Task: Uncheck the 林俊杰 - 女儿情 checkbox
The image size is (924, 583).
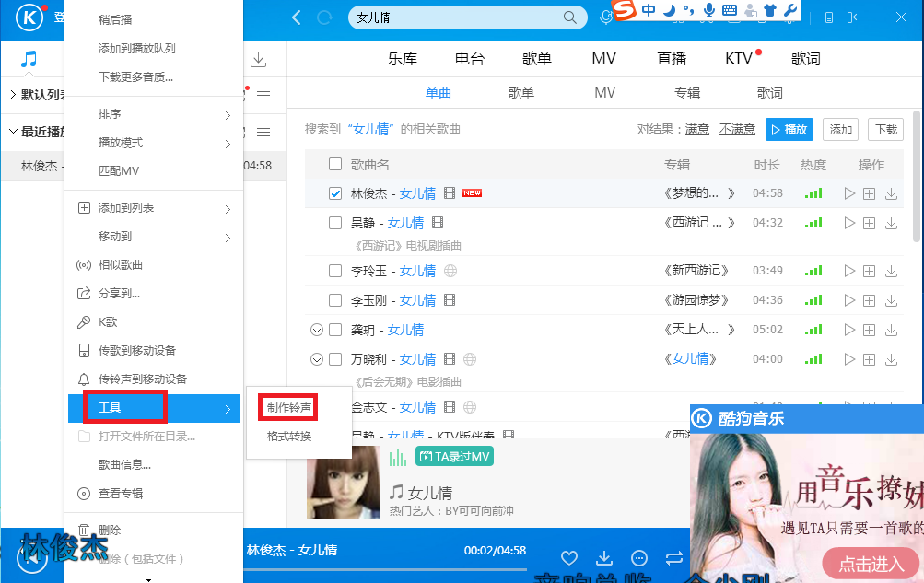Action: pyautogui.click(x=335, y=193)
